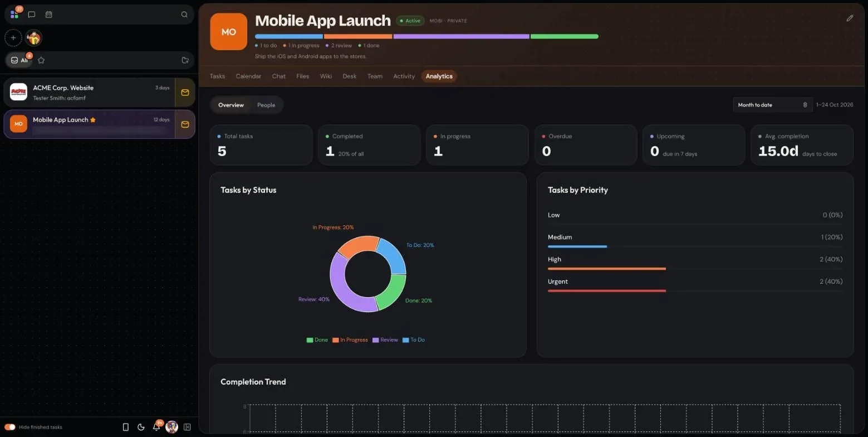
Task: Open the Tasks tab
Action: click(217, 76)
